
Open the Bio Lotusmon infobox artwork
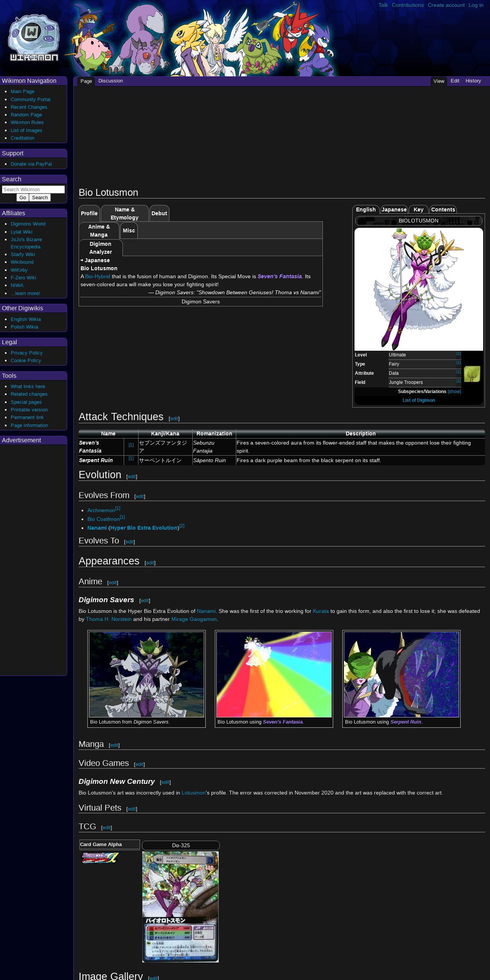point(419,289)
